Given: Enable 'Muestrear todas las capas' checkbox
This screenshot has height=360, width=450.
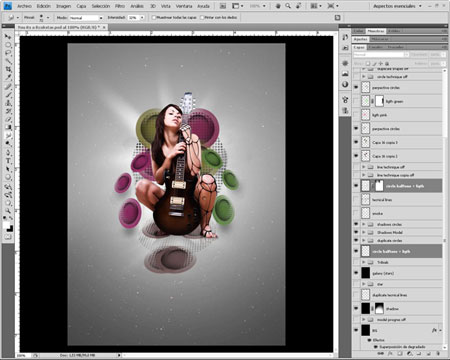Looking at the screenshot, I should 154,17.
